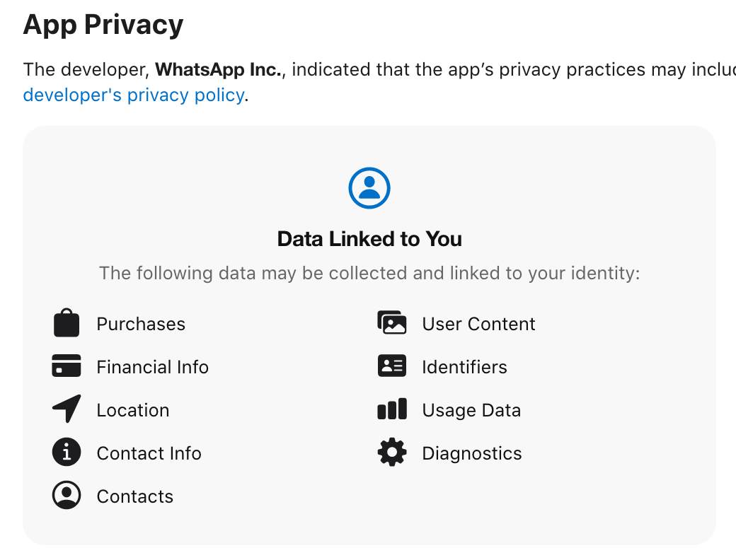Select the Usage Data label
This screenshot has width=736, height=560.
point(471,410)
